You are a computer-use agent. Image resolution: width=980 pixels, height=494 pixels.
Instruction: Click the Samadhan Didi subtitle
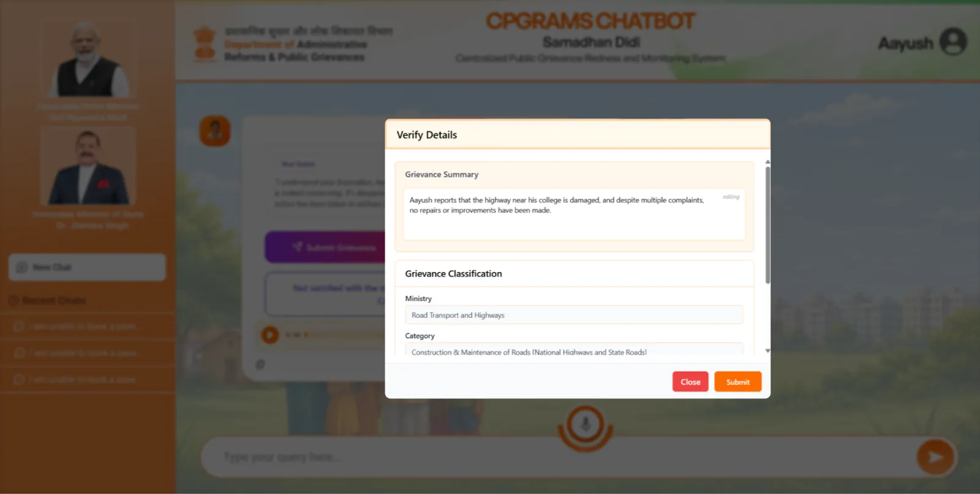coord(591,42)
